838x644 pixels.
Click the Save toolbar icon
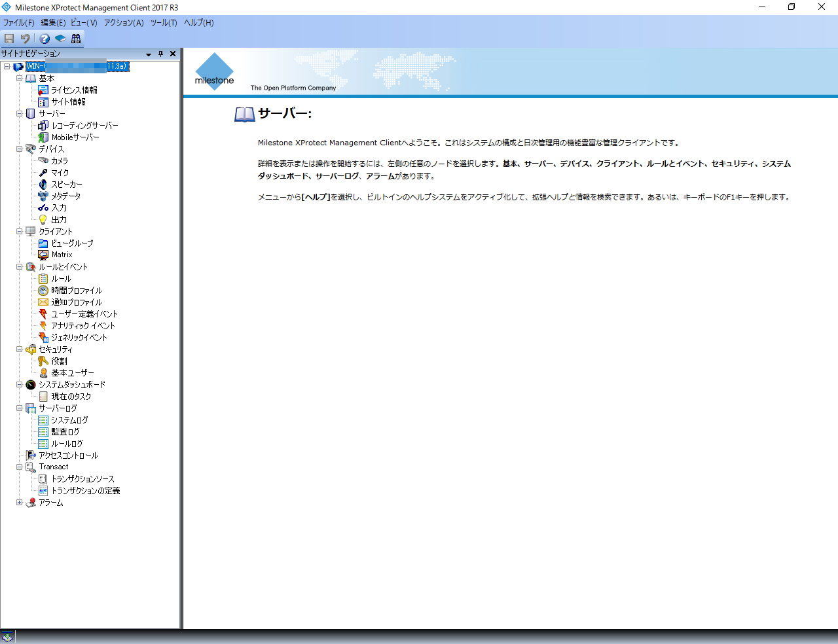point(9,39)
